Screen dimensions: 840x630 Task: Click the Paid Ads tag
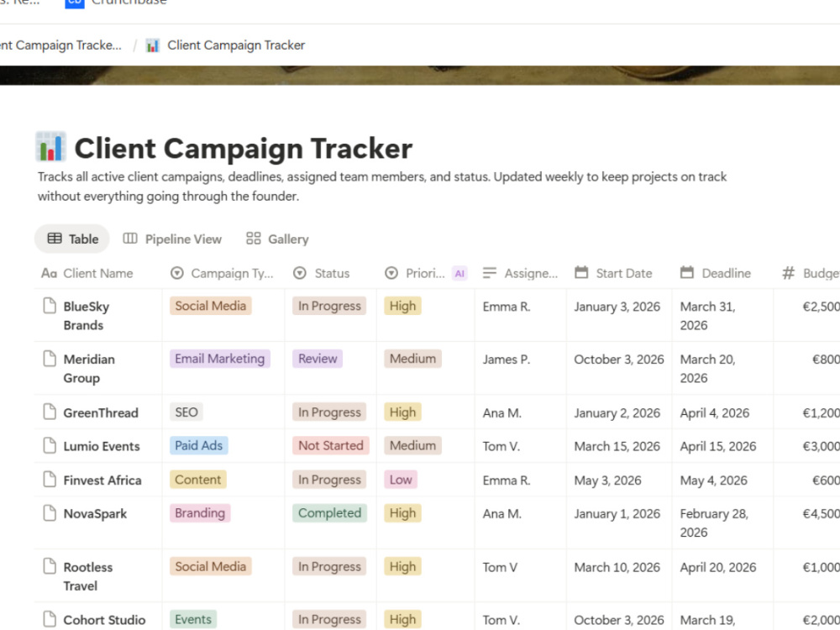pyautogui.click(x=199, y=445)
